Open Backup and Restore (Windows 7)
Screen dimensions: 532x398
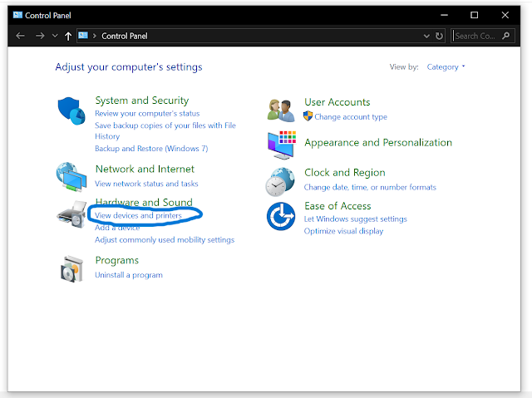(151, 149)
